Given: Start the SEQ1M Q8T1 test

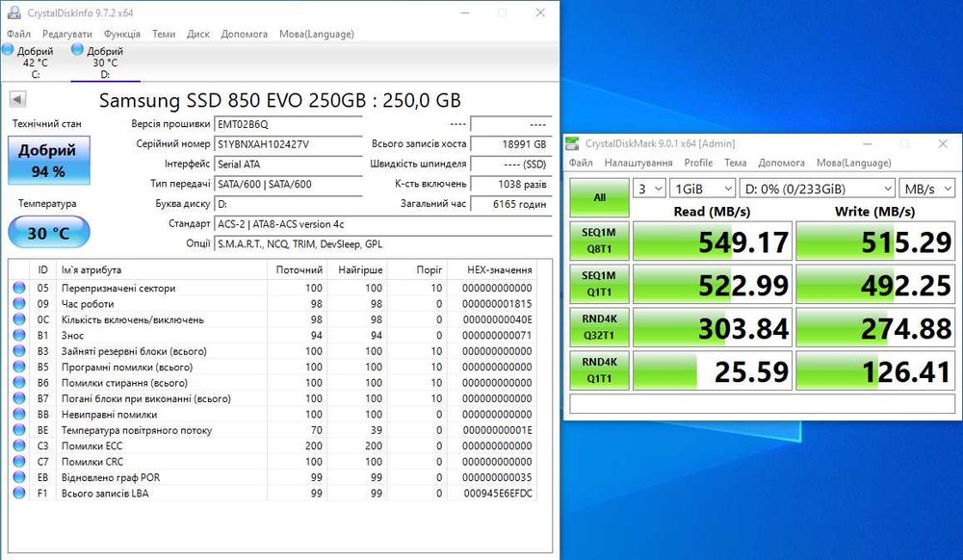Looking at the screenshot, I should click(599, 241).
